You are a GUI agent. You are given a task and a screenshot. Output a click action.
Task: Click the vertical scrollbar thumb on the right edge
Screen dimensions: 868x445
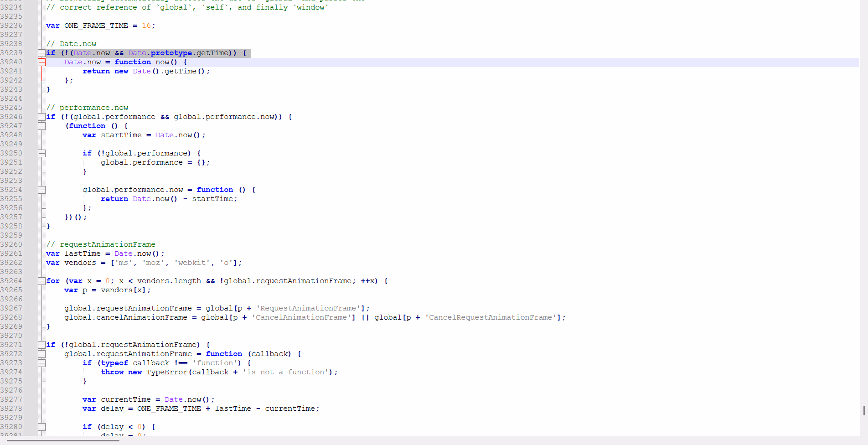click(864, 410)
